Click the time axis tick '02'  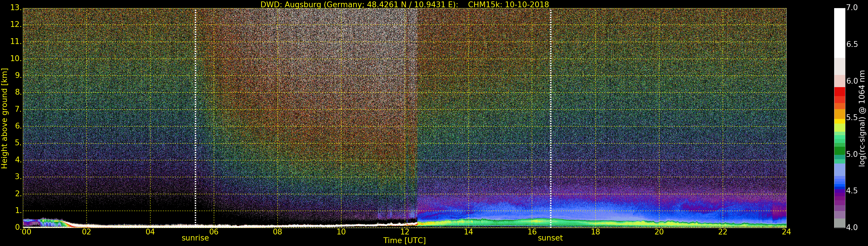pyautogui.click(x=87, y=232)
